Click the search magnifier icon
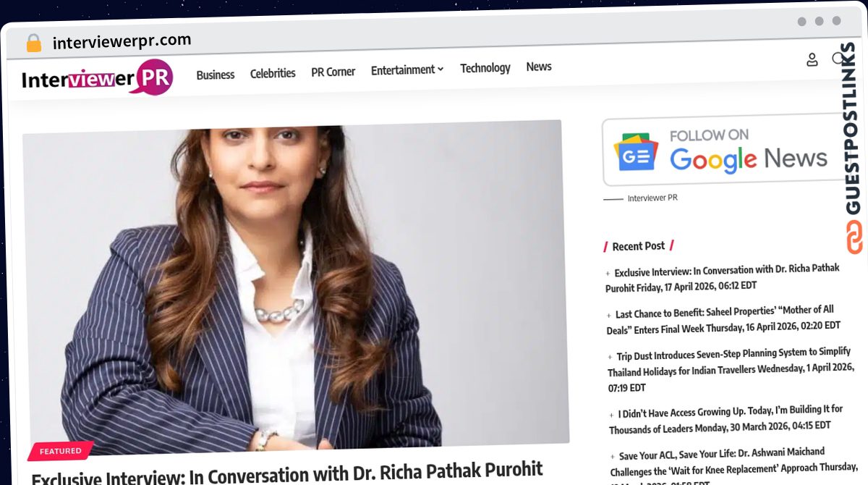This screenshot has width=868, height=485. point(839,59)
